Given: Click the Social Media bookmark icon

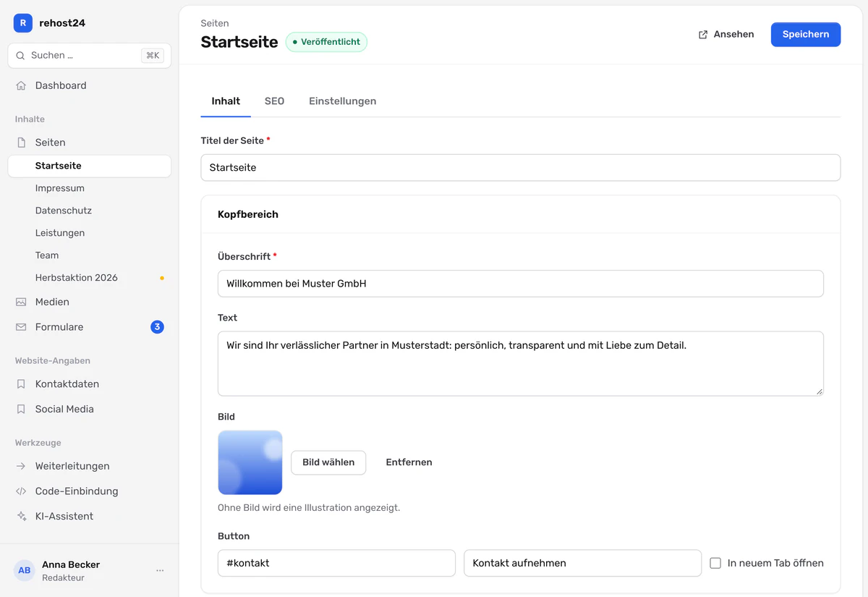Looking at the screenshot, I should click(21, 409).
